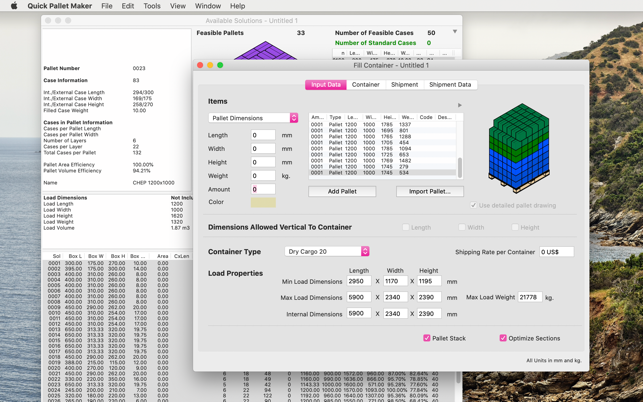643x402 pixels.
Task: Click the Shipping Rate per Container field
Action: point(556,252)
